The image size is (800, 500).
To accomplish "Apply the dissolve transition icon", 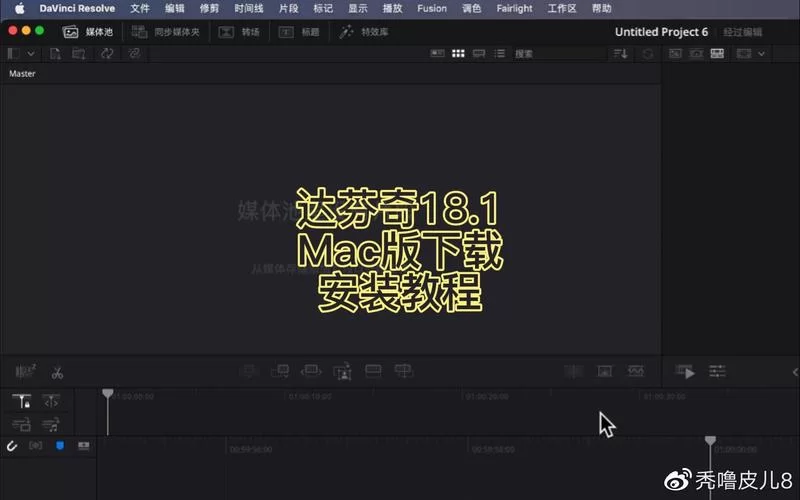I will tap(605, 371).
